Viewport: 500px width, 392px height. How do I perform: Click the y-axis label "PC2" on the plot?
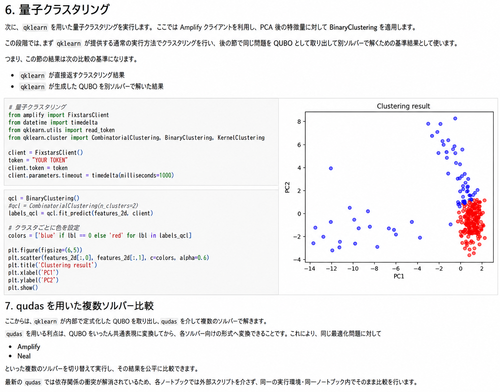[287, 187]
